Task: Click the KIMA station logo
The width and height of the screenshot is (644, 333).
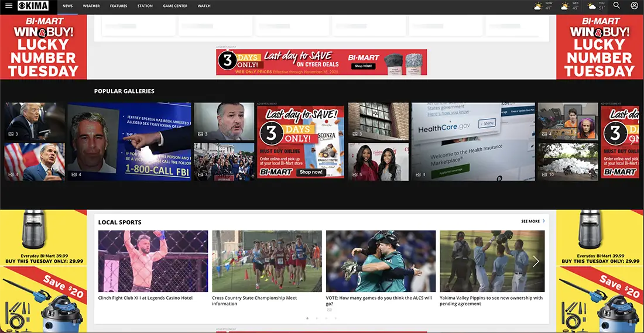Action: [33, 6]
